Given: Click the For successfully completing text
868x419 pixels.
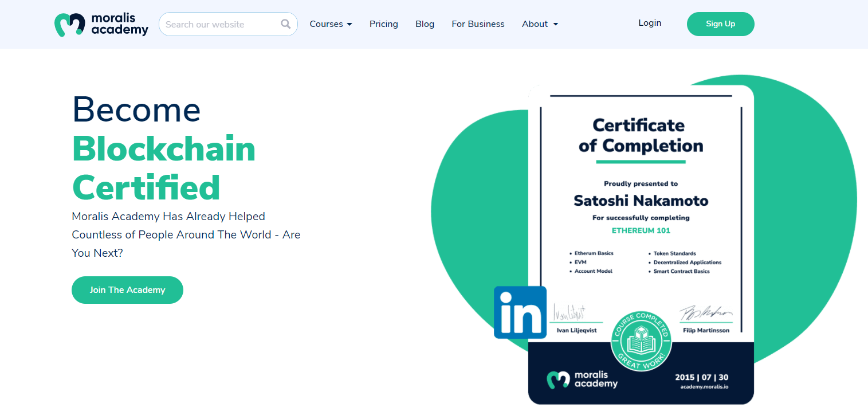Looking at the screenshot, I should [x=641, y=218].
